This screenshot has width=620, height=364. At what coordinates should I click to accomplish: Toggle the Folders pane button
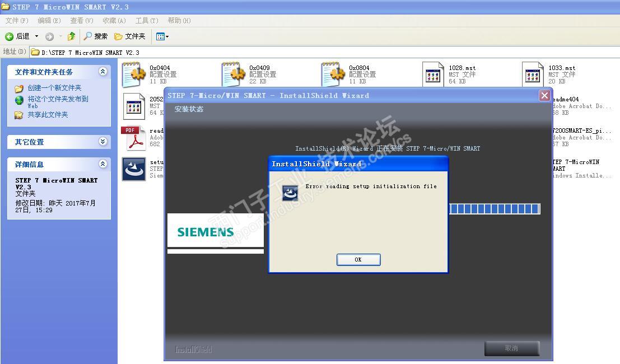coord(130,36)
